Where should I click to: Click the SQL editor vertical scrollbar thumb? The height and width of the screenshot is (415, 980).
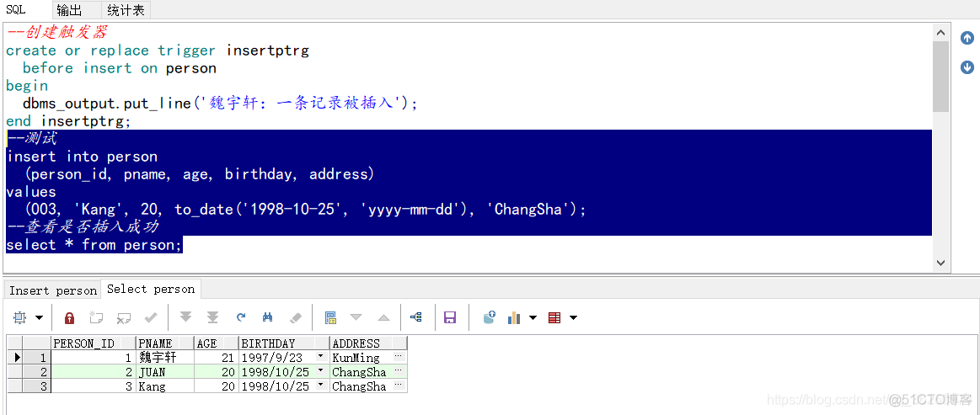tap(940, 77)
